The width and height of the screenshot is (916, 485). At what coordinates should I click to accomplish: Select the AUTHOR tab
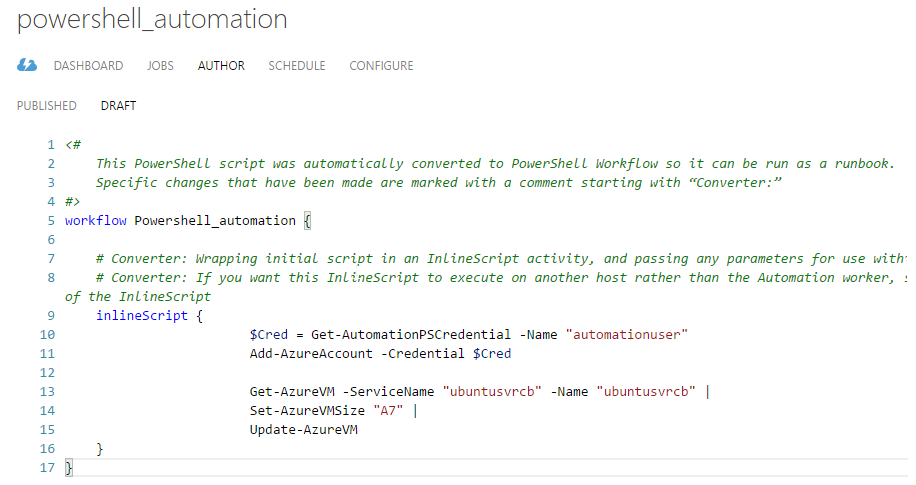click(x=221, y=65)
